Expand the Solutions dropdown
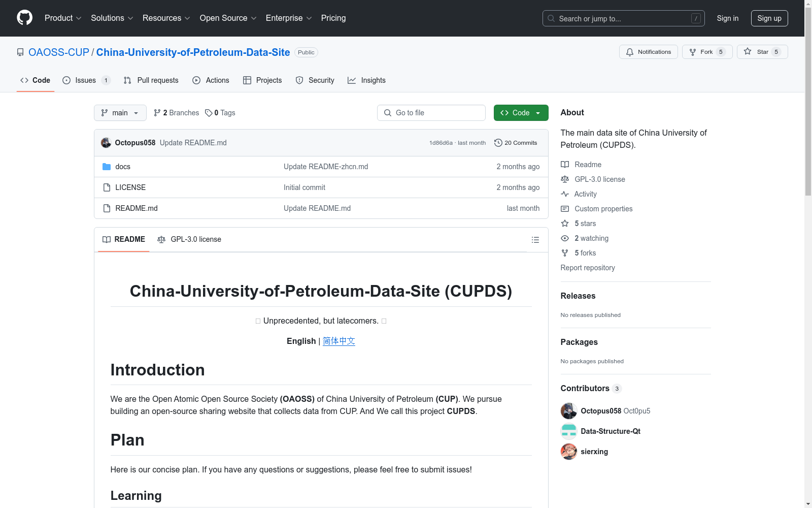Screen dimensions: 812x508 click(x=112, y=18)
